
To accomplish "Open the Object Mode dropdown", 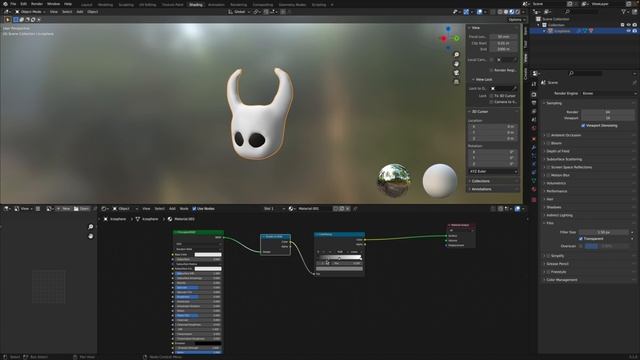I will coord(31,12).
